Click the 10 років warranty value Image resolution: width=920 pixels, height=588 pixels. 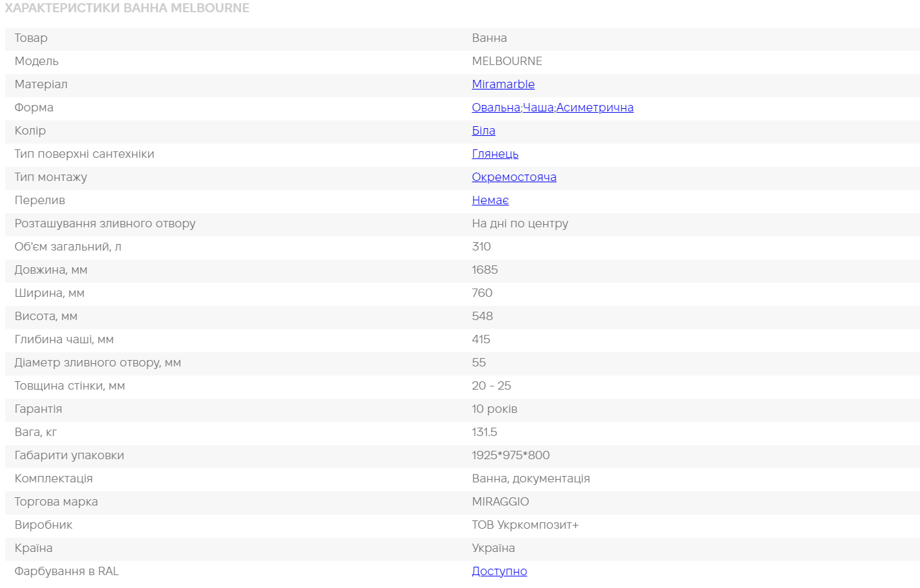click(x=494, y=409)
